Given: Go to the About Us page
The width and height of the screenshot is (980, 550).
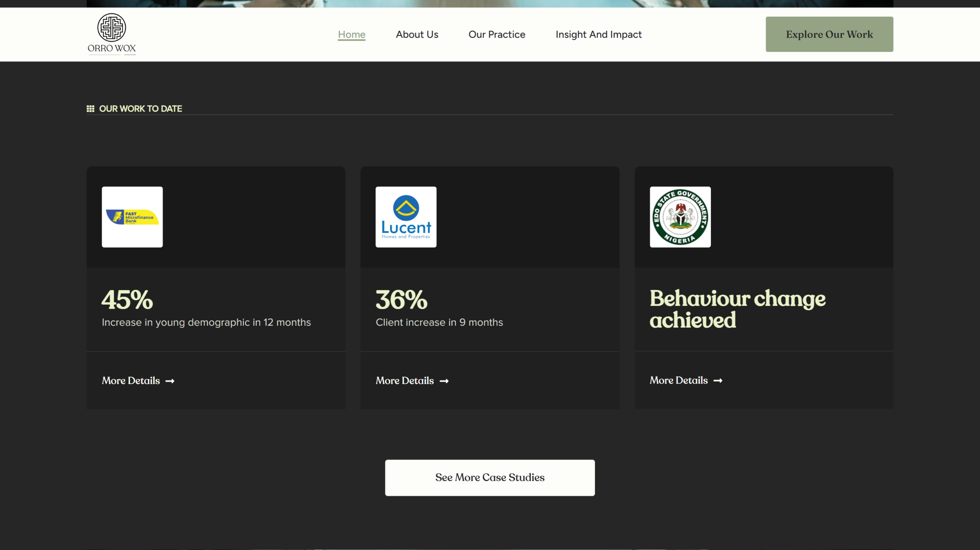Looking at the screenshot, I should (x=417, y=34).
